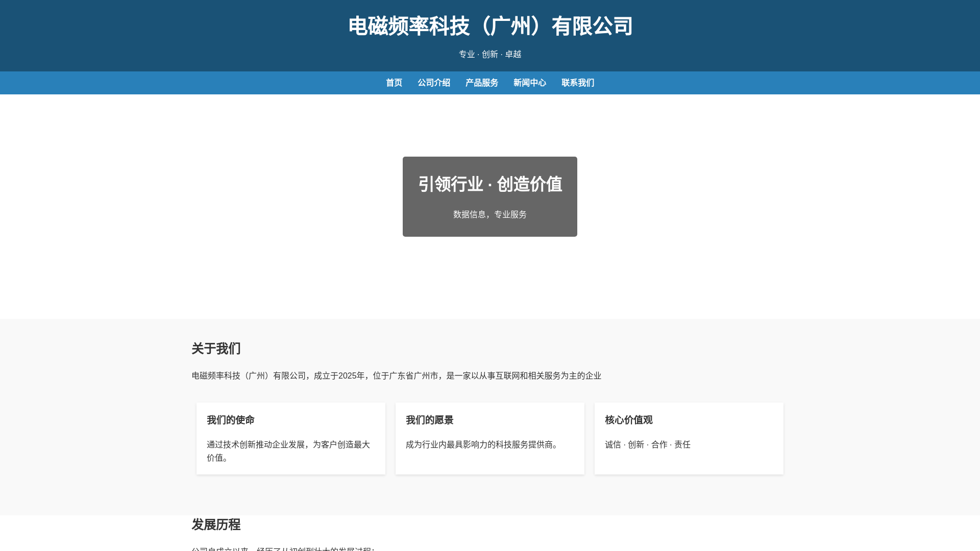Screen dimensions: 980x551
Task: Click the company title 电磁频率科技（广州）有限公司
Action: [x=490, y=26]
